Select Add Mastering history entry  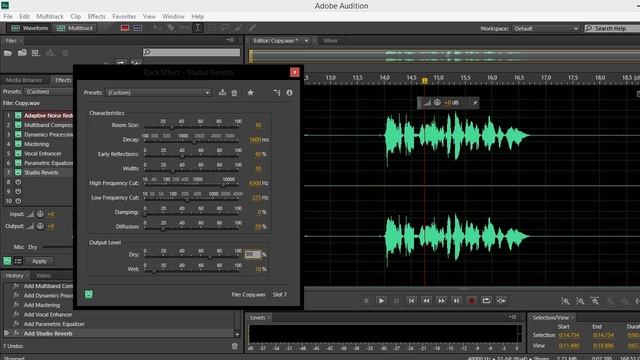42,305
